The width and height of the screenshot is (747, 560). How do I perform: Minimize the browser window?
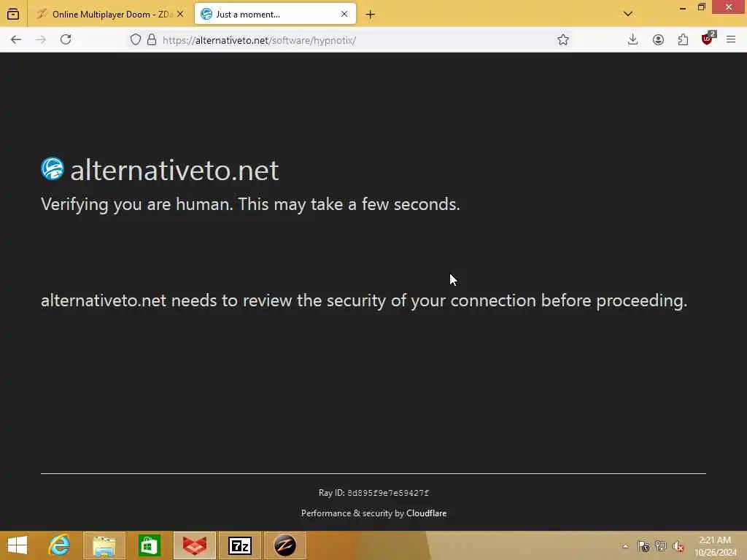[x=683, y=7]
